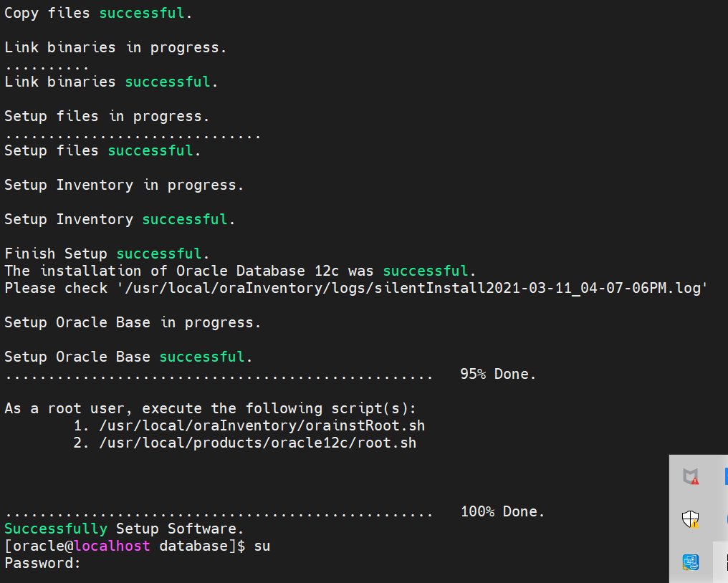The image size is (728, 583).
Task: Click 'As a root user, execute' instruction line
Action: 210,408
